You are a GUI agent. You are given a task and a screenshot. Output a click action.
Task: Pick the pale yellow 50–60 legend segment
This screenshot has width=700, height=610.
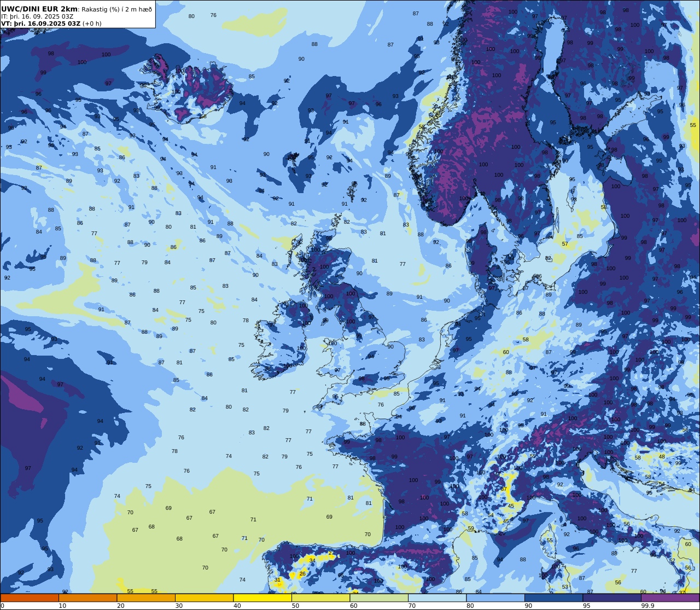point(320,597)
